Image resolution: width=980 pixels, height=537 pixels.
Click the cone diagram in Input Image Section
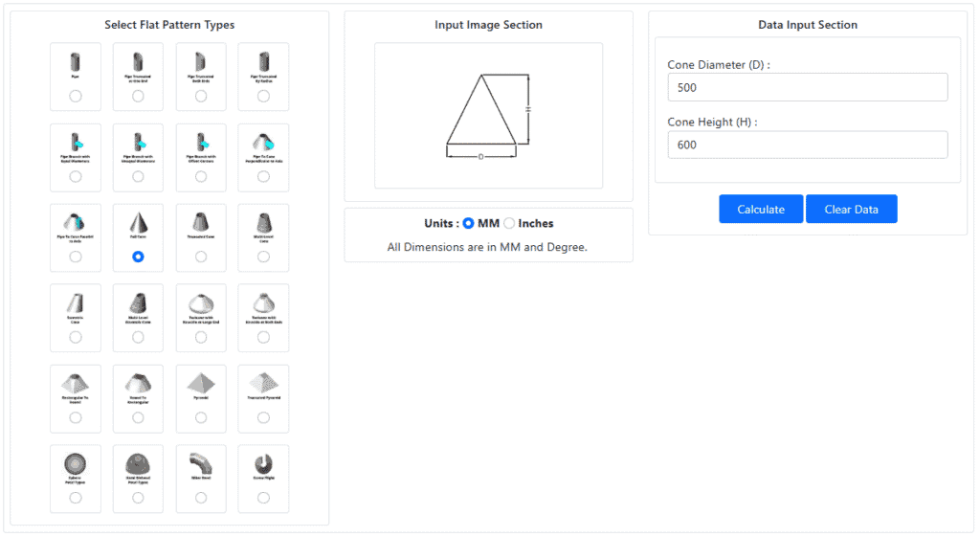tap(488, 116)
